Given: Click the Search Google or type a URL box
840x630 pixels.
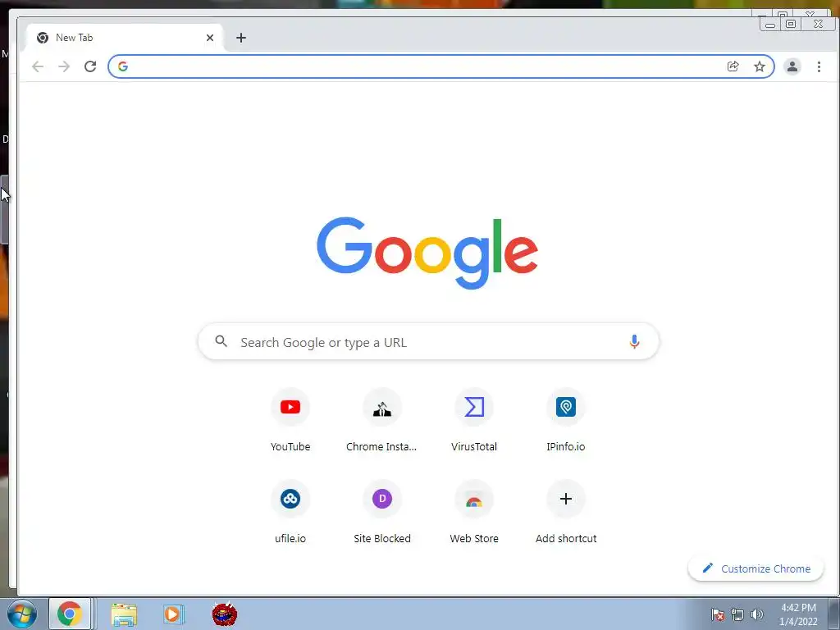Looking at the screenshot, I should pos(428,342).
